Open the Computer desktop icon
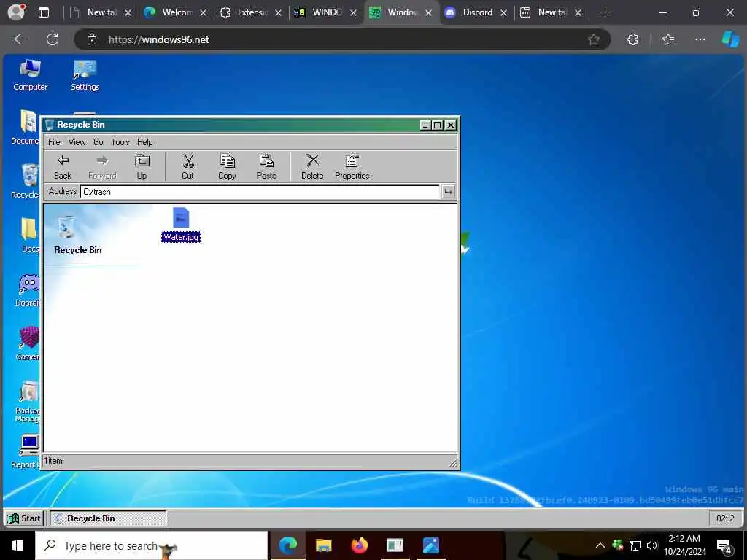Screen dimensions: 747x560 click(30, 75)
